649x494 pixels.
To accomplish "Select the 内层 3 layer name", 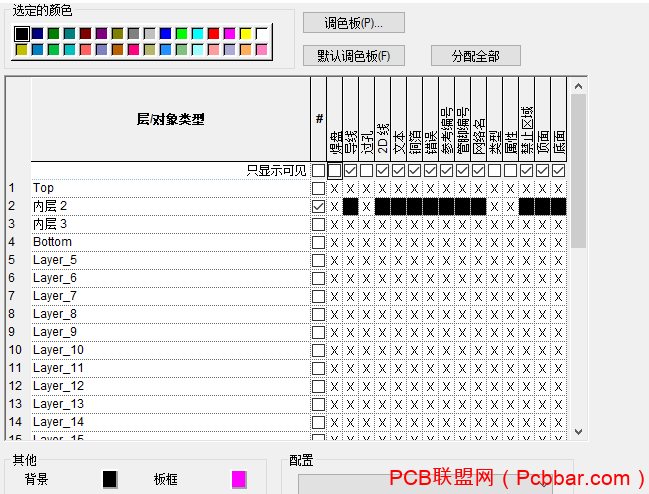I will click(x=50, y=224).
